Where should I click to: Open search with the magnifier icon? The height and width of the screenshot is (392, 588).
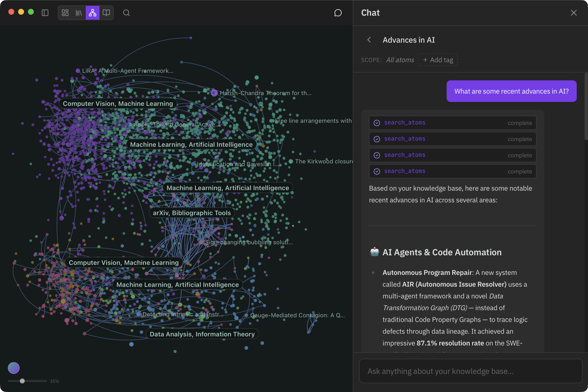pyautogui.click(x=126, y=13)
